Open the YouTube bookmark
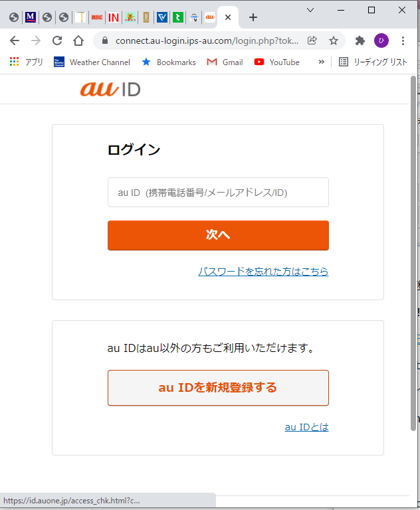The height and width of the screenshot is (510, 420). [x=276, y=62]
